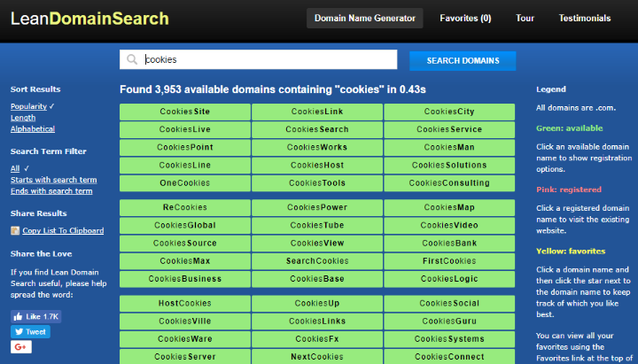
Task: Select the FirstCookies domain
Action: pyautogui.click(x=449, y=261)
